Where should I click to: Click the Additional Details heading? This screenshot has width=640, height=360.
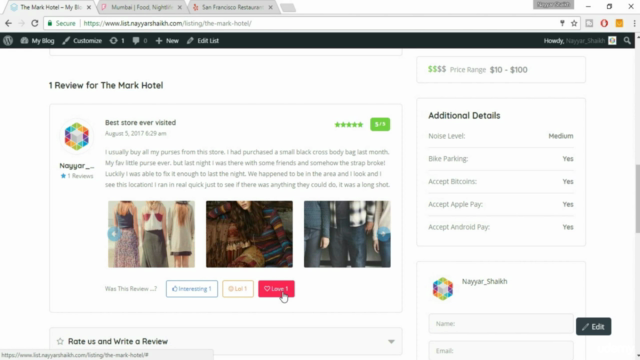pos(464,116)
